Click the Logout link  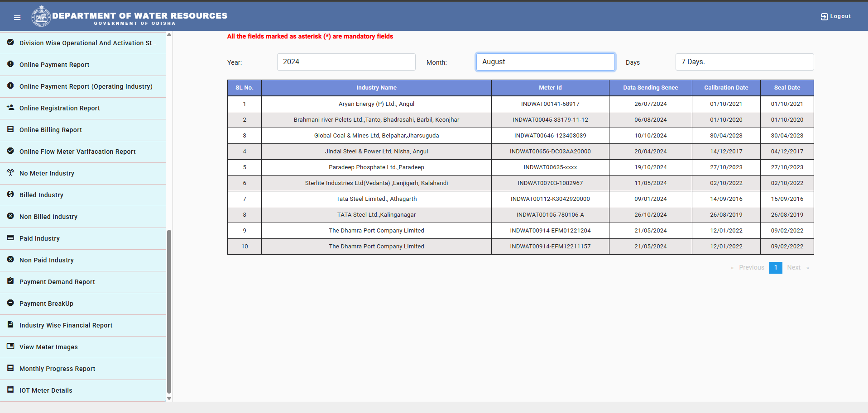(836, 16)
